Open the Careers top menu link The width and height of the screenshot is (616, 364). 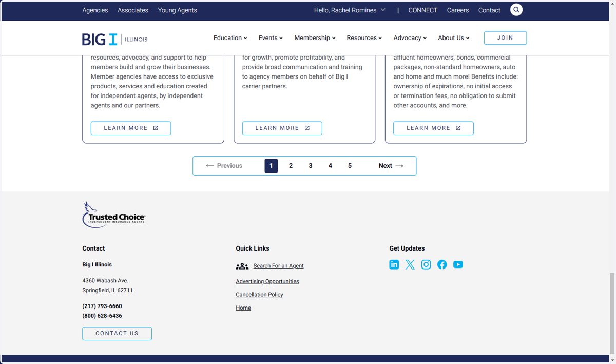click(458, 10)
